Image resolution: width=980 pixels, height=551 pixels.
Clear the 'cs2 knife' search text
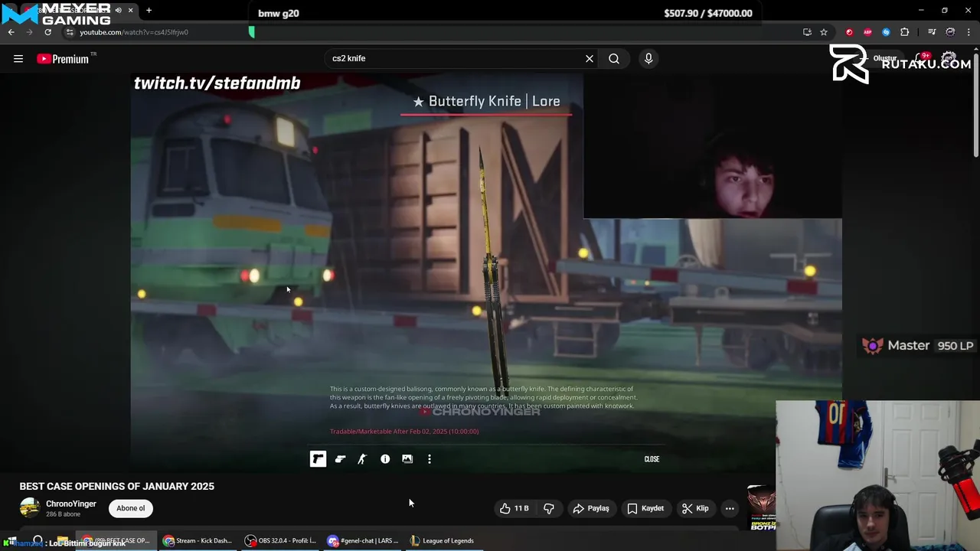pos(590,58)
